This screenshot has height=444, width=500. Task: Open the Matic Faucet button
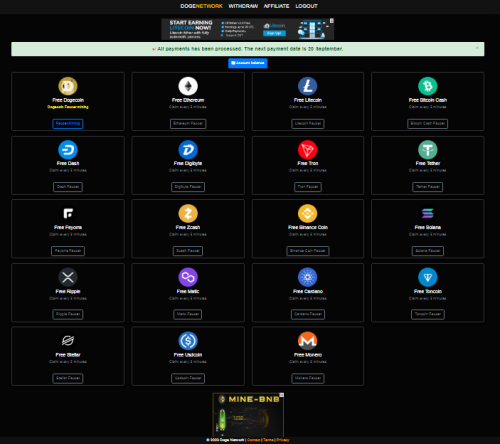coord(188,314)
